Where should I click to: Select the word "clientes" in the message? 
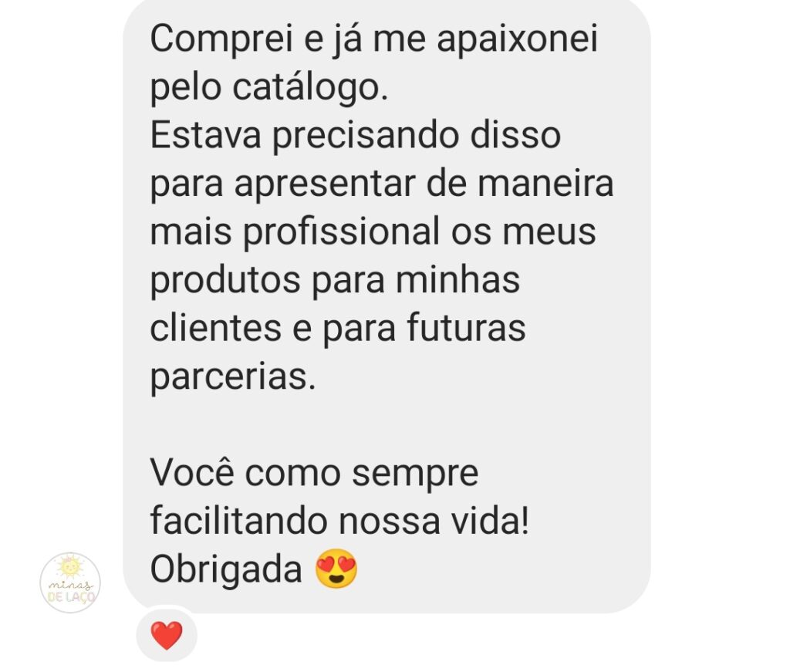[x=216, y=328]
